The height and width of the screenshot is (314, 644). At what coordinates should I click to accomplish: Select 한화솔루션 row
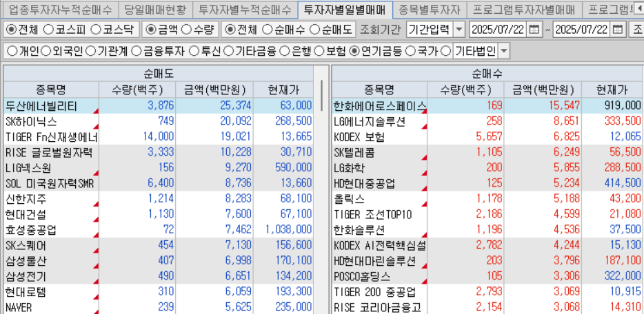[487, 230]
